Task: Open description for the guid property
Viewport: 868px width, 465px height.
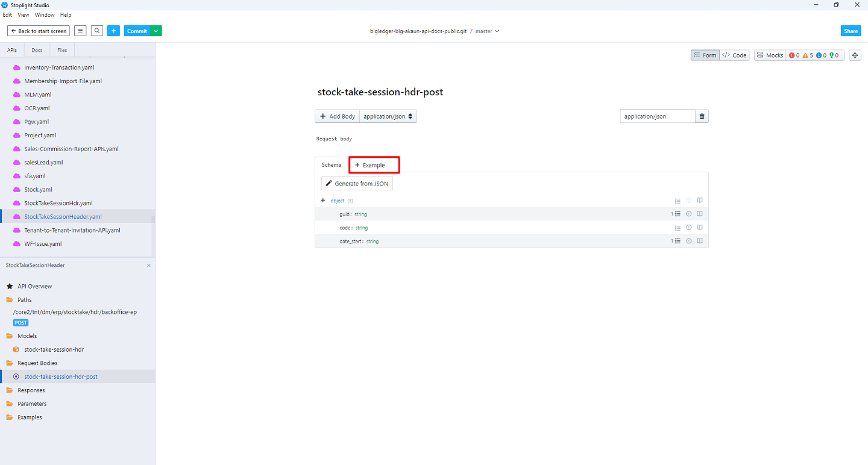Action: coord(700,214)
